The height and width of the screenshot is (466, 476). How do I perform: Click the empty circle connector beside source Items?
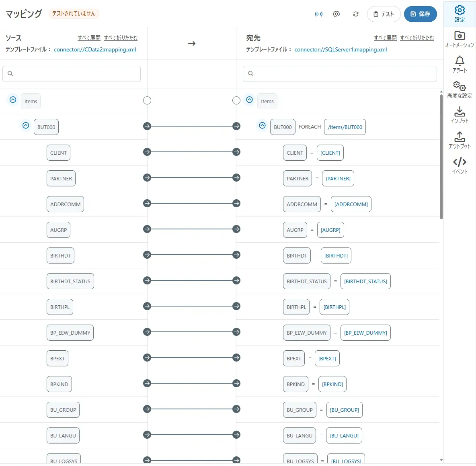147,100
